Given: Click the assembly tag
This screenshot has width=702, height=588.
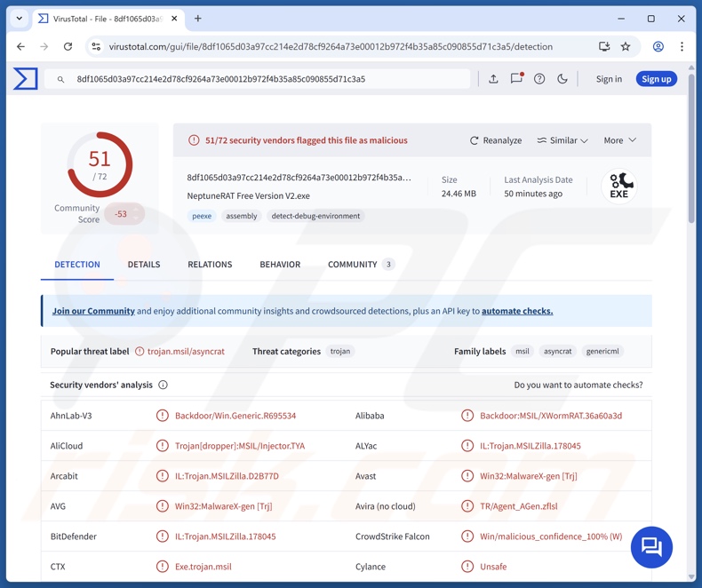Looking at the screenshot, I should tap(242, 216).
